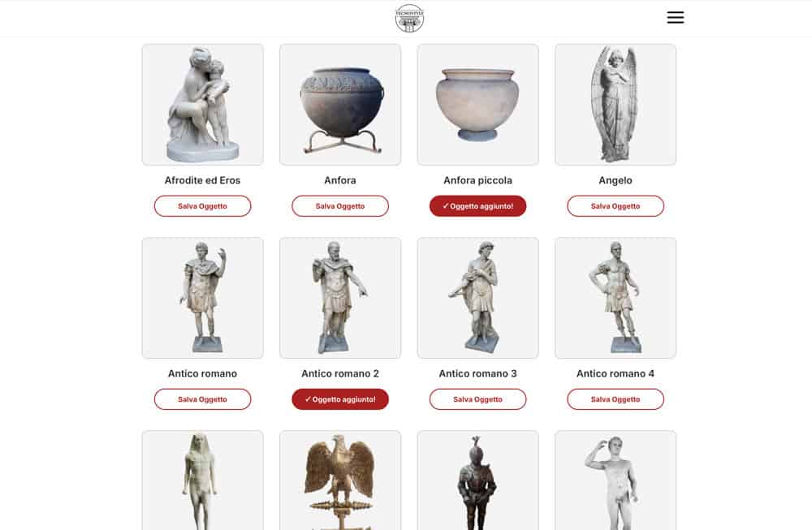The height and width of the screenshot is (530, 812).
Task: Open the hamburger menu icon
Action: [x=676, y=17]
